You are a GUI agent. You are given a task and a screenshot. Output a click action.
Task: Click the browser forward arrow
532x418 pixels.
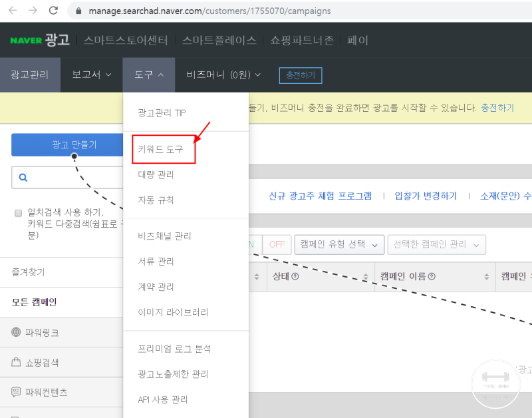click(33, 11)
